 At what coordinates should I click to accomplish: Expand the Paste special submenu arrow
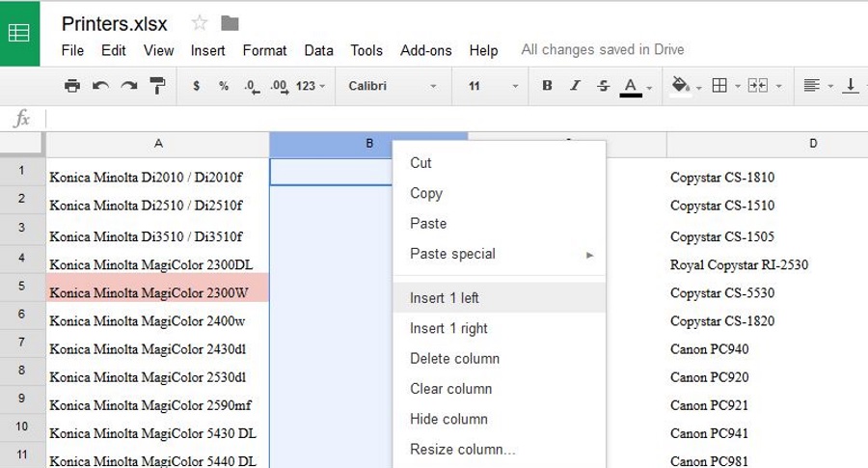click(589, 255)
